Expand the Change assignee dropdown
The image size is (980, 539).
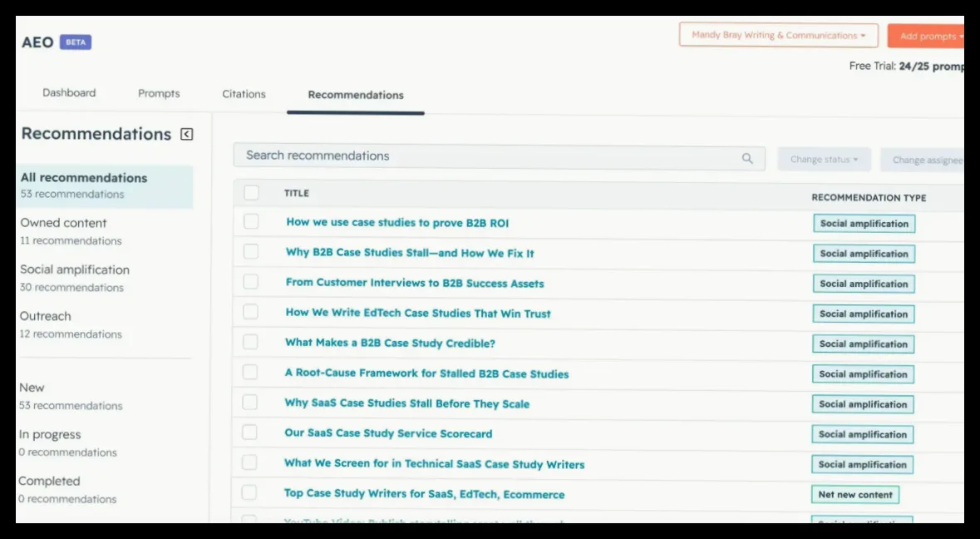(923, 160)
